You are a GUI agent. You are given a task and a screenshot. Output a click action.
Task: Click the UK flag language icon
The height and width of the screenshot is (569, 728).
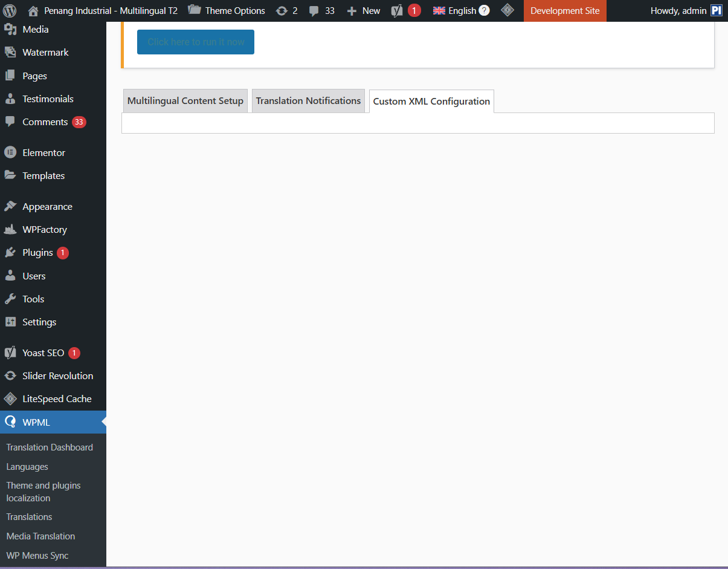[x=439, y=11]
